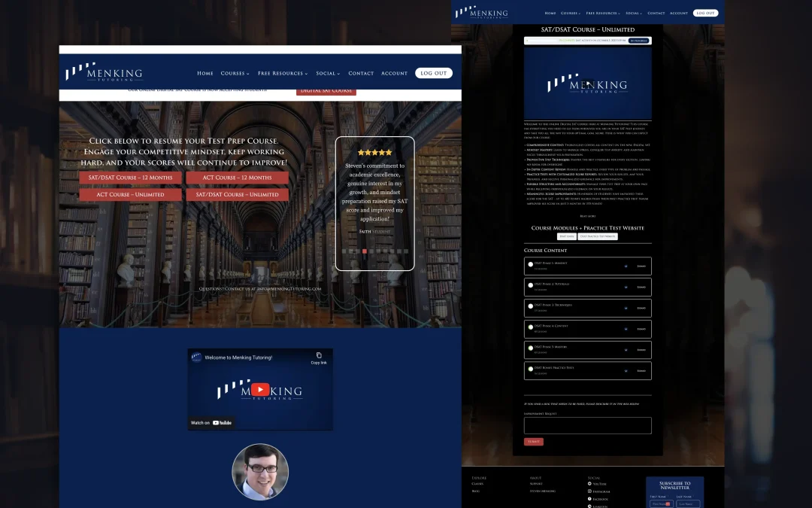
Task: Select the highlighted red testimonial carousel dot
Action: pos(365,251)
